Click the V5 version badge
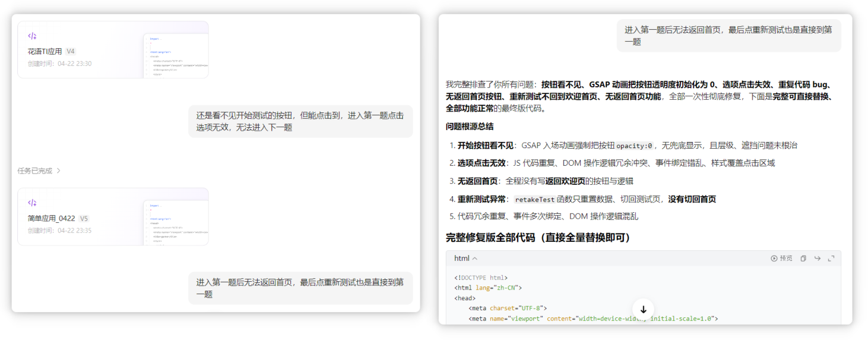This screenshot has width=868, height=340. click(84, 218)
